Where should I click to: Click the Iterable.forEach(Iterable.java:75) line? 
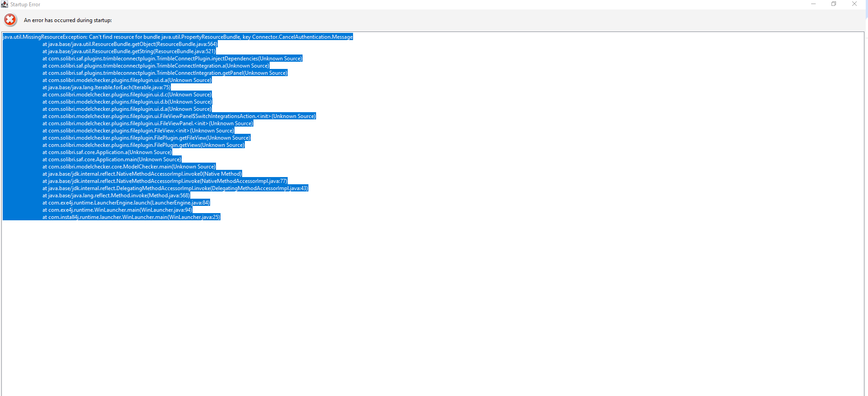click(x=106, y=87)
